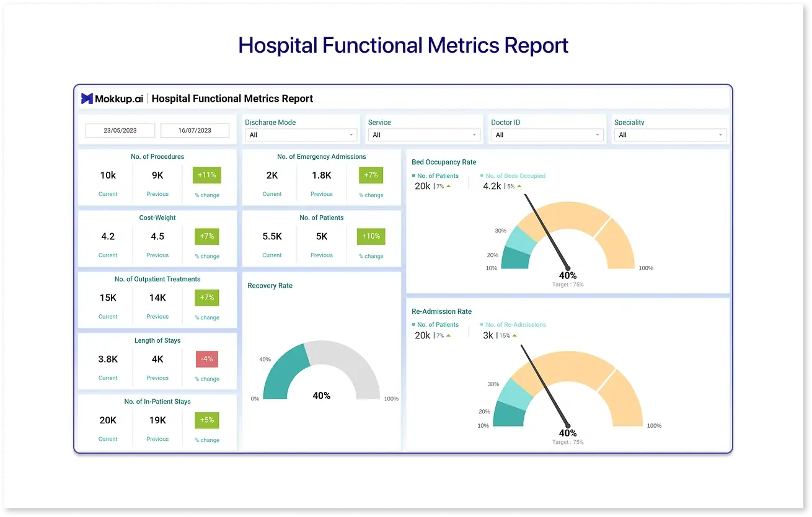
Task: Open the Doctor ID dropdown
Action: (x=547, y=135)
